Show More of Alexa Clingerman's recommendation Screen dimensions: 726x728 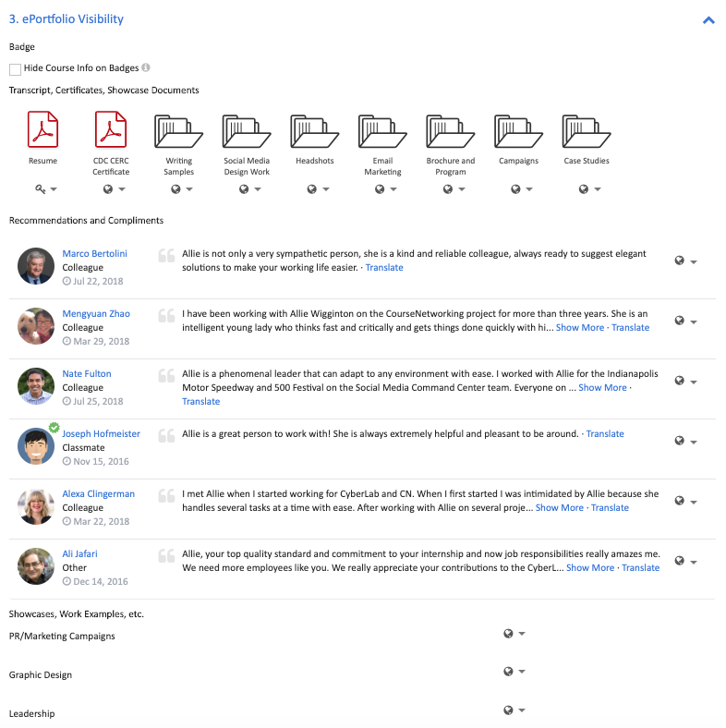560,507
